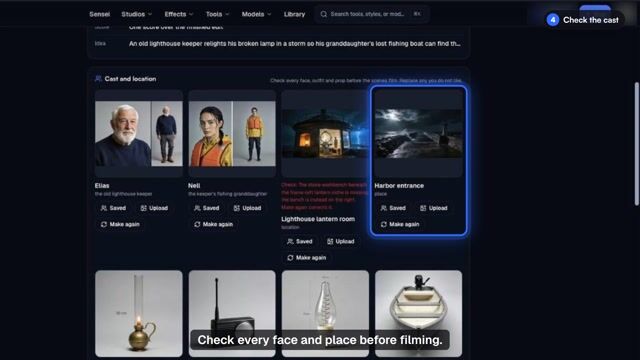
Task: Click Saved button under Elias
Action: [x=113, y=208]
